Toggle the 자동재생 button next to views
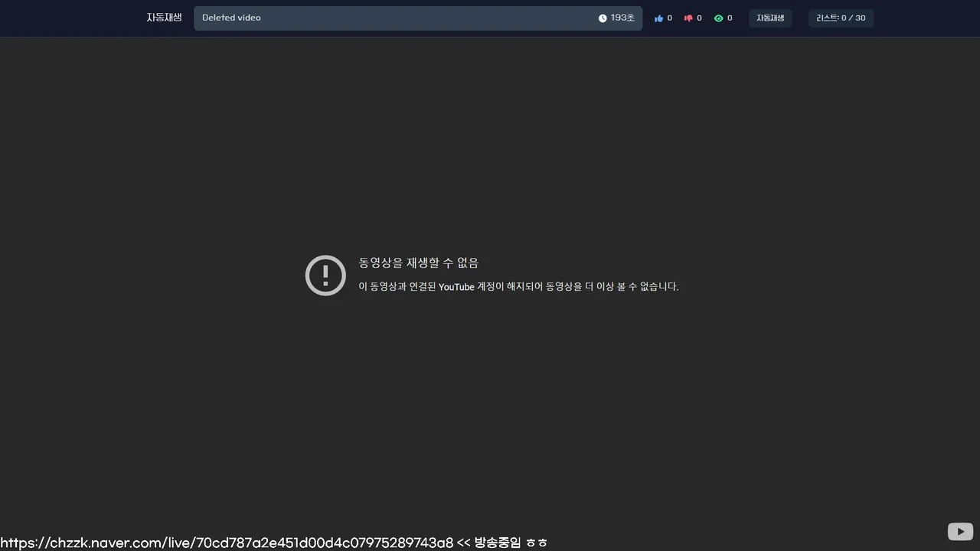Viewport: 980px width, 551px height. pyautogui.click(x=770, y=18)
